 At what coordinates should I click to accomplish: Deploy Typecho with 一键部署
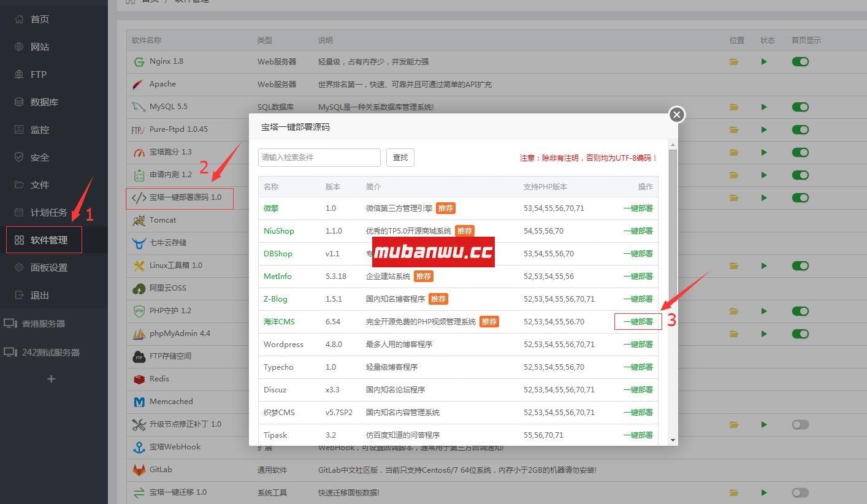(x=638, y=367)
